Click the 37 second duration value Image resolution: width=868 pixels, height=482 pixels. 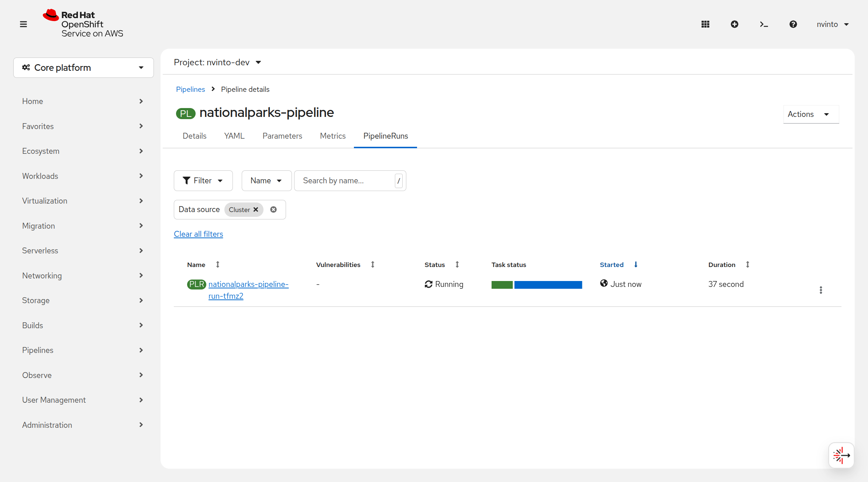point(726,284)
